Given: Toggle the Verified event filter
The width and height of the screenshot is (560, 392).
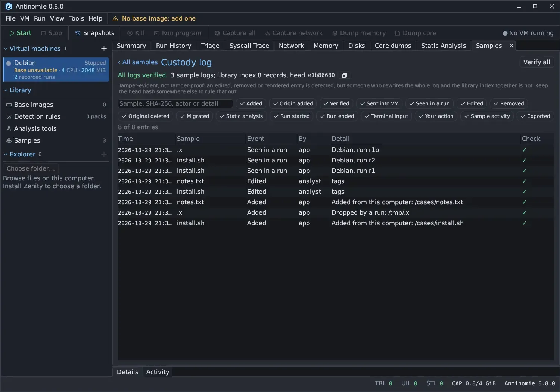Looking at the screenshot, I should tap(336, 103).
